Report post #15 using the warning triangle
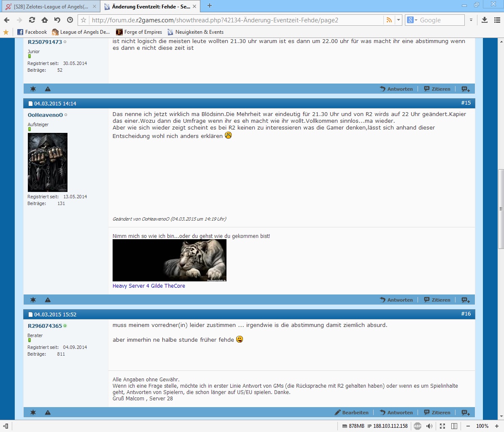 (x=48, y=300)
